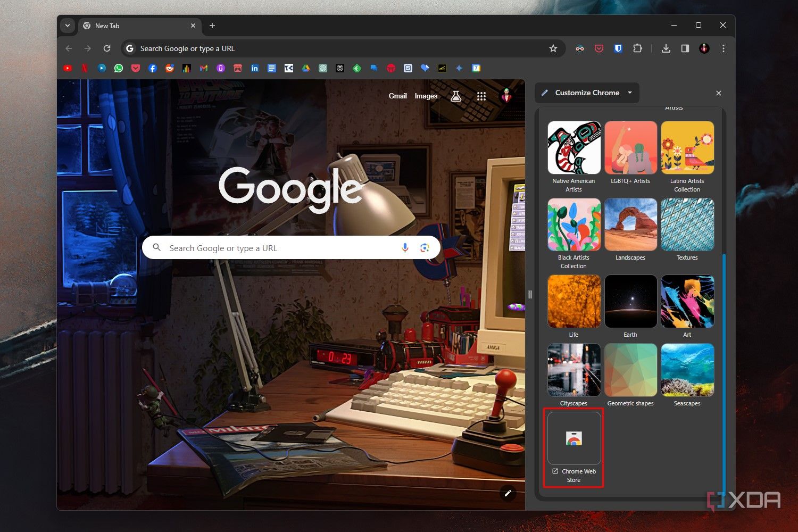The image size is (798, 532).
Task: Open the Gmail link on the homepage
Action: [398, 96]
